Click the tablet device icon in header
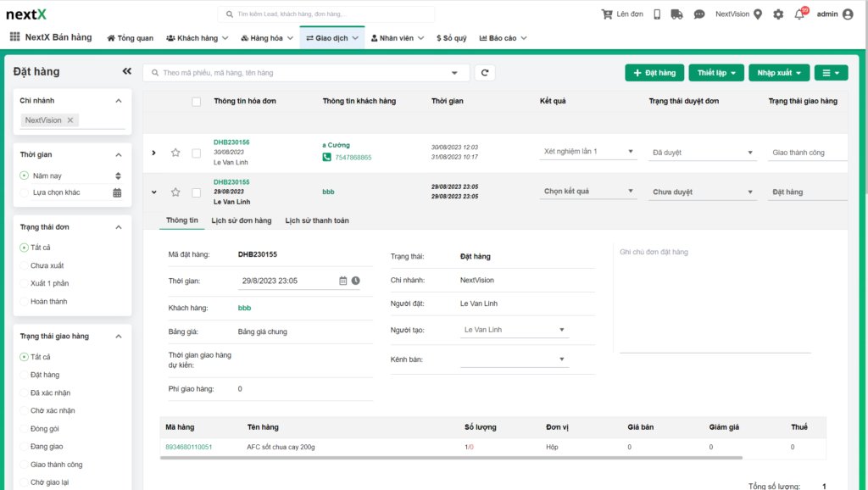The height and width of the screenshot is (490, 868). (x=656, y=14)
